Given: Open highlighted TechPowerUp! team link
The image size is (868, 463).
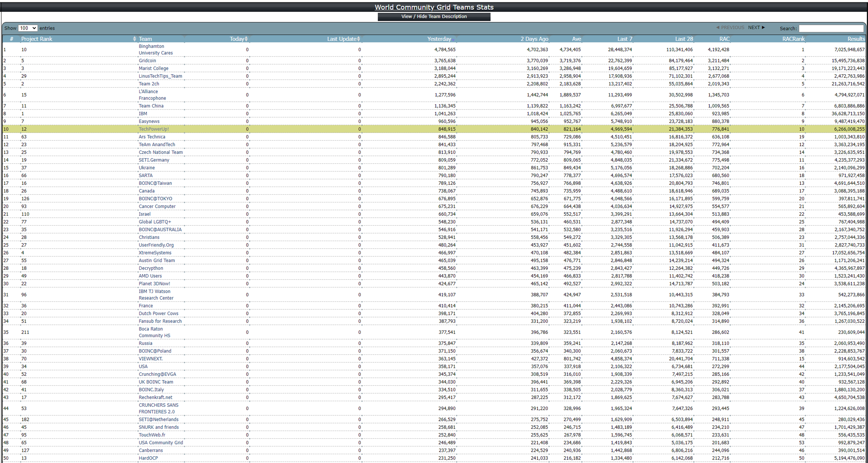Looking at the screenshot, I should [x=154, y=129].
